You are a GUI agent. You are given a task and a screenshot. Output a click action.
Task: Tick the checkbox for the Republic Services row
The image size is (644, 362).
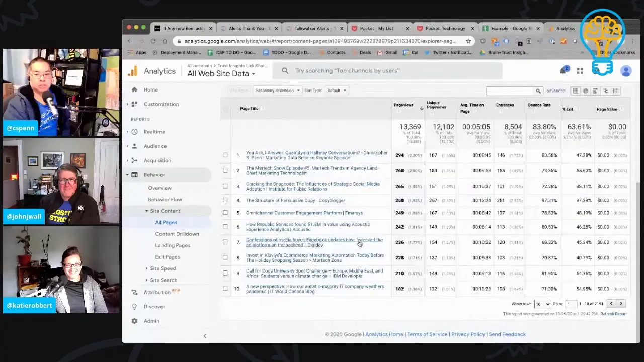coord(225,227)
